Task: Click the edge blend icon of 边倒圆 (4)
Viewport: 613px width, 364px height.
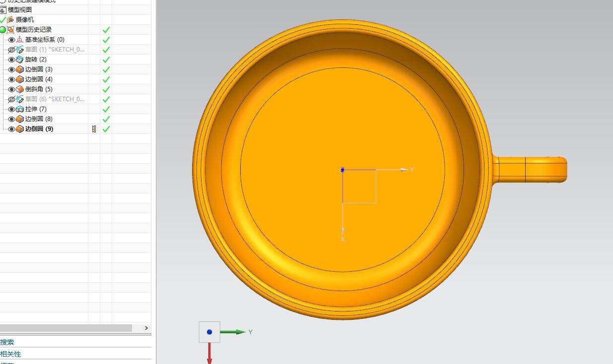Action: click(x=20, y=79)
